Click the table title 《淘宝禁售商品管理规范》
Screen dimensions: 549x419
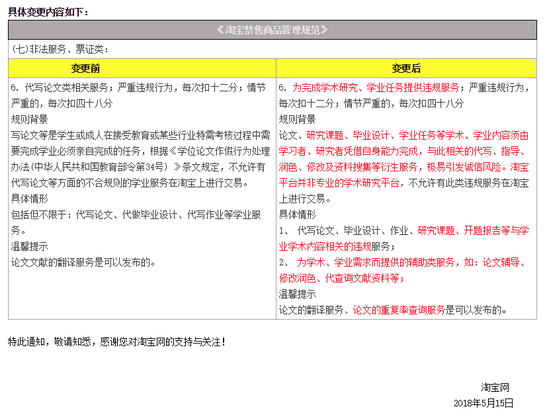tap(272, 30)
